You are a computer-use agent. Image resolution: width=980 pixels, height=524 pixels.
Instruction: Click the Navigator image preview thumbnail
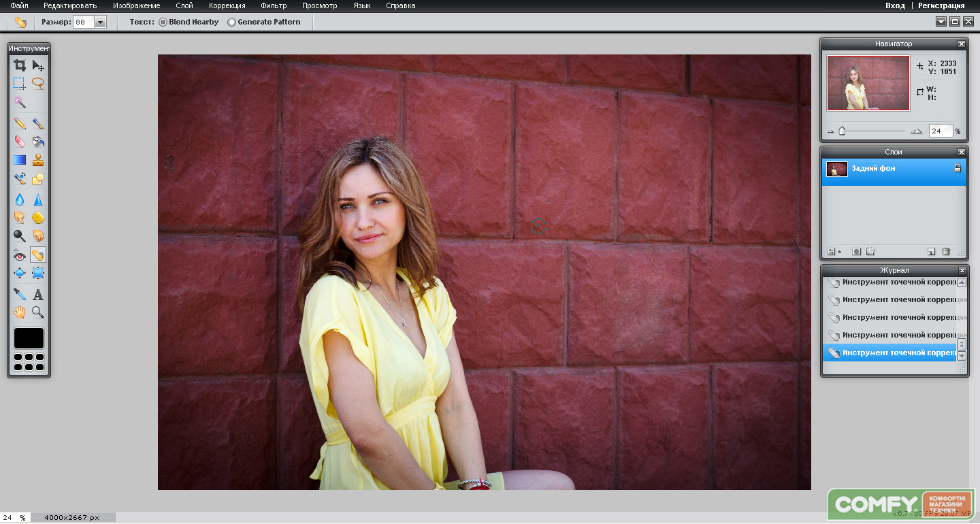point(868,83)
